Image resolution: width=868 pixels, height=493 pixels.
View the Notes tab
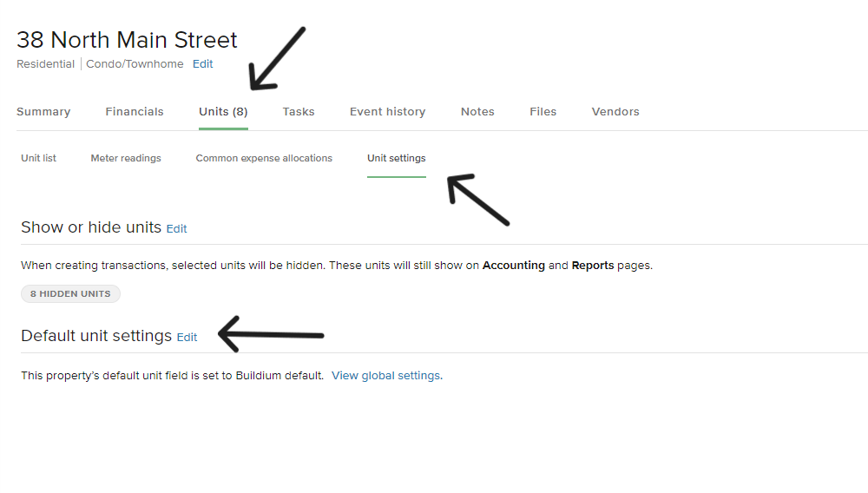point(477,112)
